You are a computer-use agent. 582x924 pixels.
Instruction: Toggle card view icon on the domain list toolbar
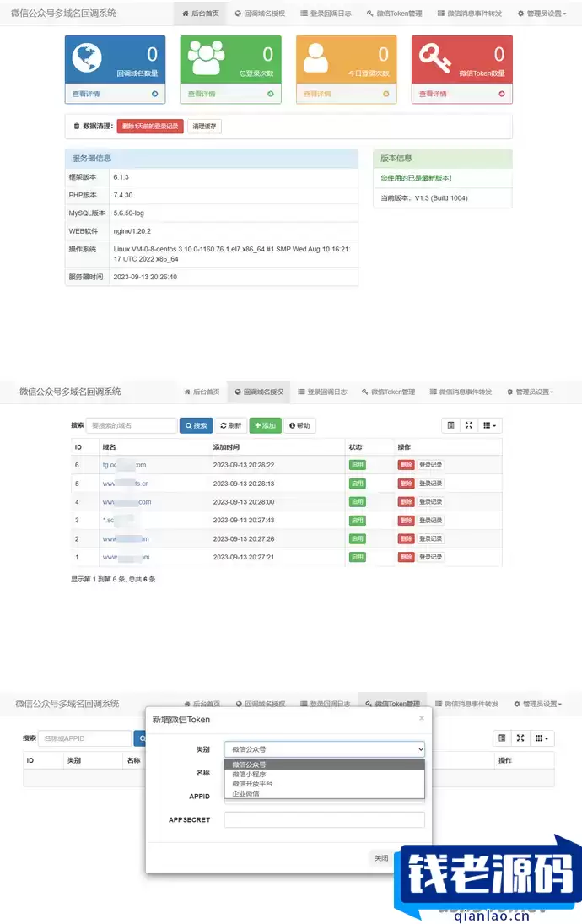(x=450, y=425)
